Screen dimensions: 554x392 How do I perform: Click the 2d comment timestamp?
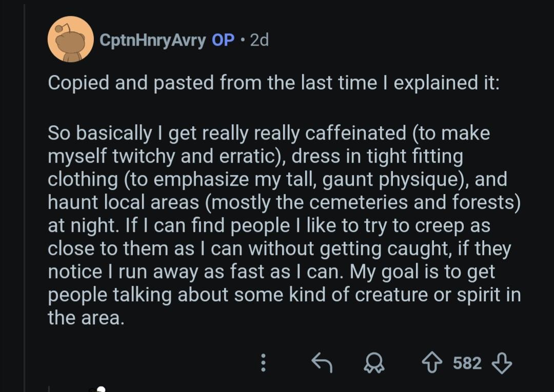click(x=259, y=40)
